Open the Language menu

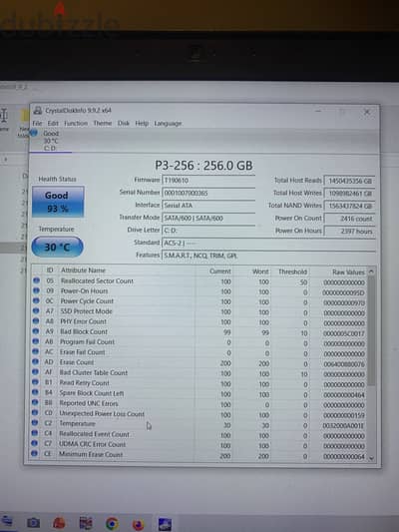168,124
